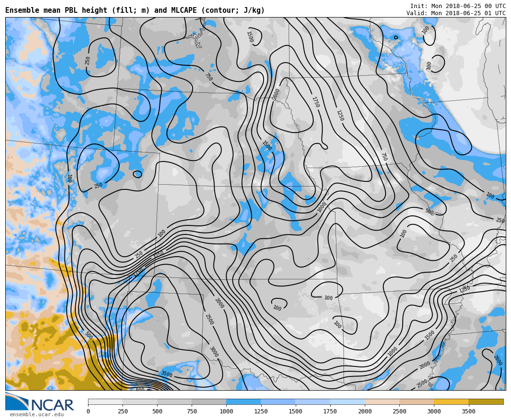Image resolution: width=511 pixels, height=420 pixels.
Task: Click the Init time label
Action: (458, 6)
